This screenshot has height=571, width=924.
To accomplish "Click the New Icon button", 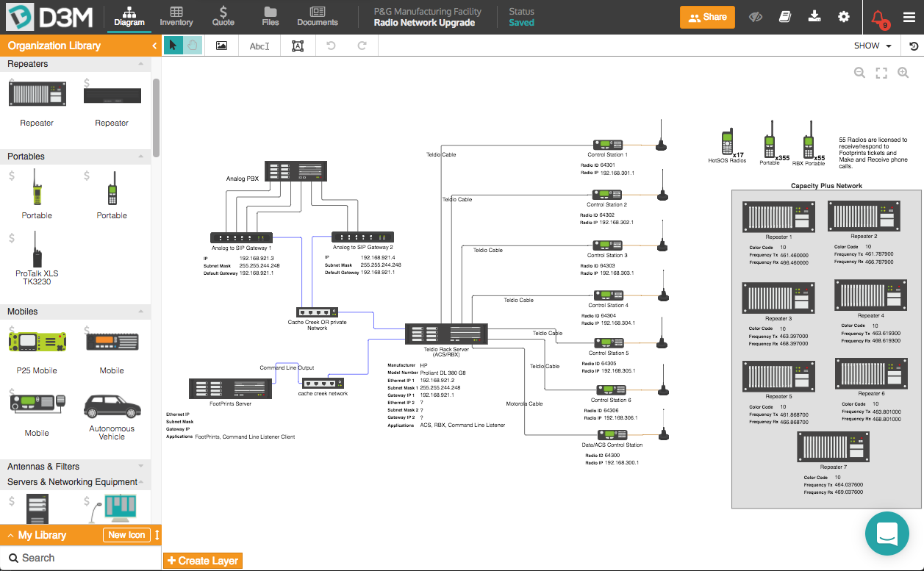I will (126, 535).
